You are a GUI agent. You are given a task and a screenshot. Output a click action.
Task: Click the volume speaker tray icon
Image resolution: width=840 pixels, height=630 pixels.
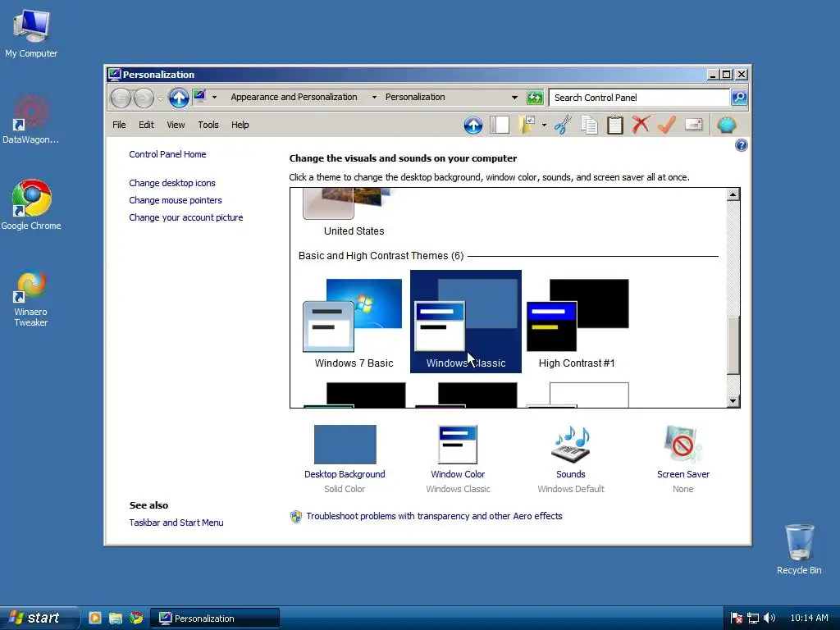(x=769, y=619)
